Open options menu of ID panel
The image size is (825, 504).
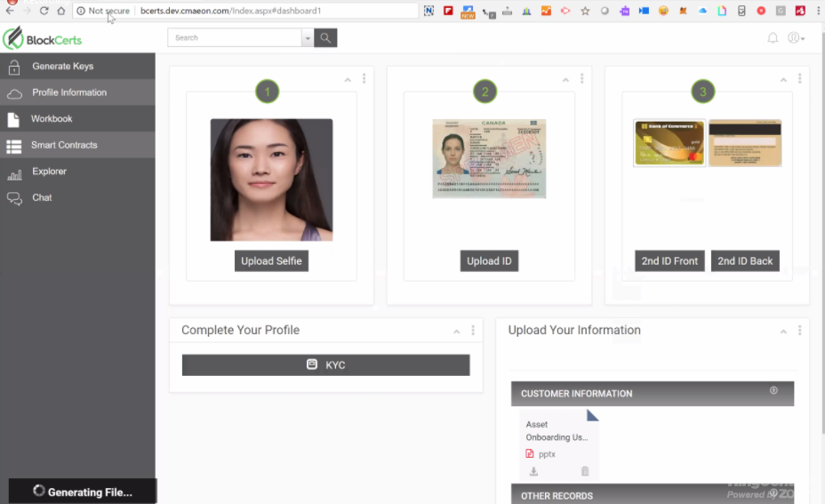582,78
